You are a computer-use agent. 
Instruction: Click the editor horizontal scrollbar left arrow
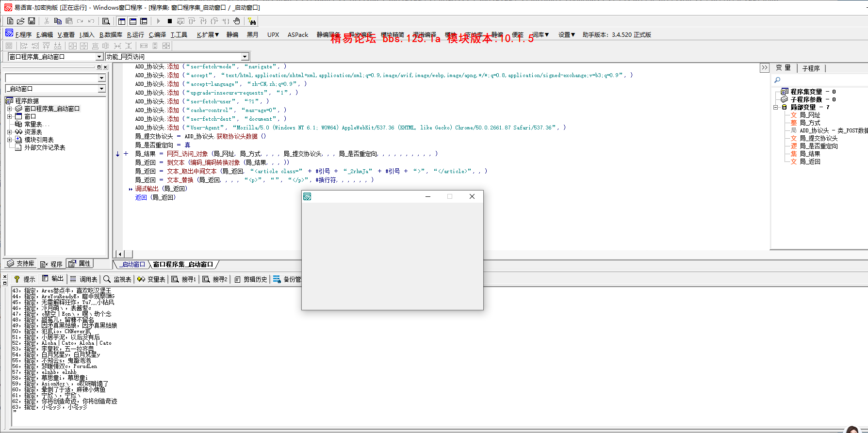[x=120, y=254]
